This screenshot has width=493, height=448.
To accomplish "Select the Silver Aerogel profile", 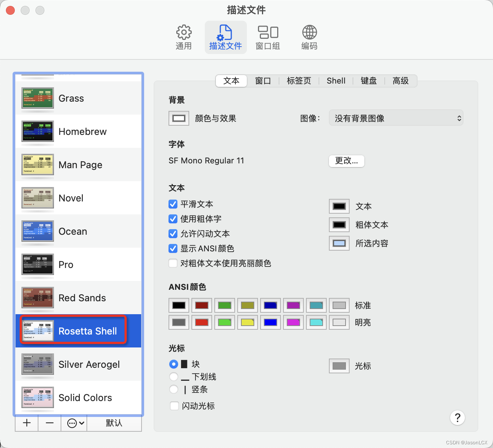I will pos(89,364).
